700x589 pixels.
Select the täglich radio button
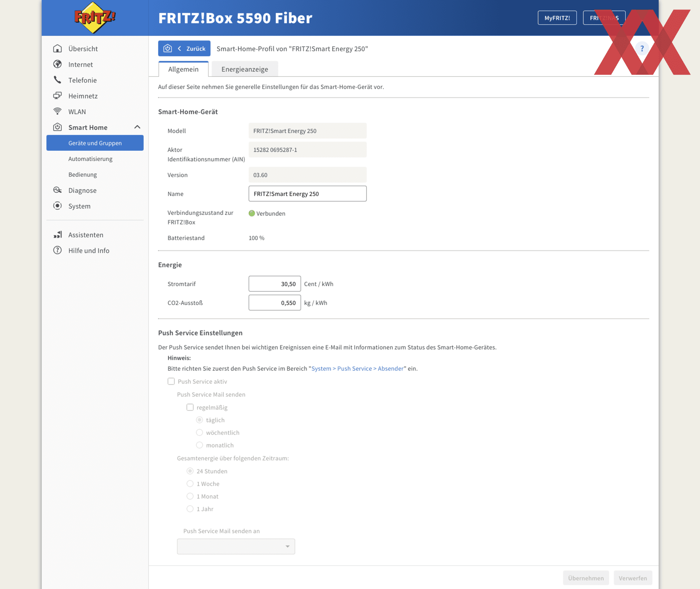pos(199,420)
